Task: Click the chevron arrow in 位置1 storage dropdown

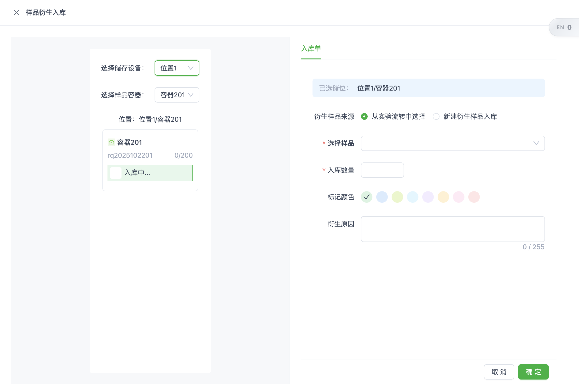Action: [191, 68]
